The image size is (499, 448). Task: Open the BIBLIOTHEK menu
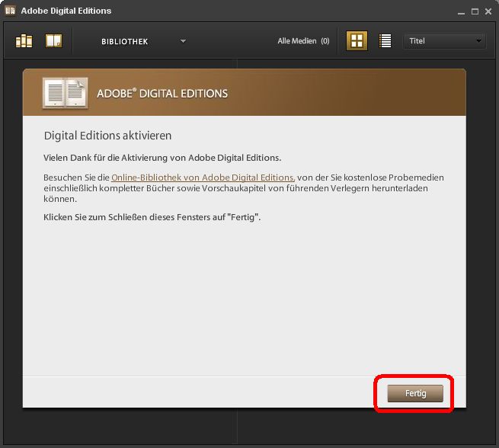[x=125, y=41]
